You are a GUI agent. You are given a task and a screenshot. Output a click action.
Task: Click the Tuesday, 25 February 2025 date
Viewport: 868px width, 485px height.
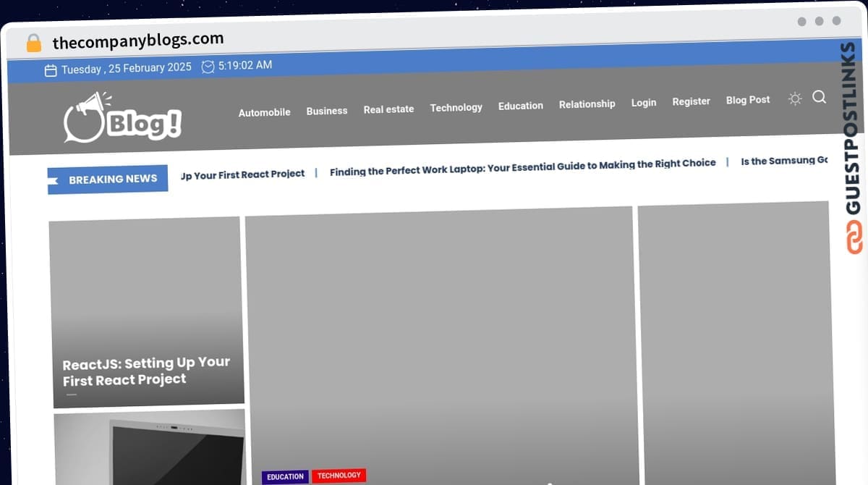pos(126,69)
